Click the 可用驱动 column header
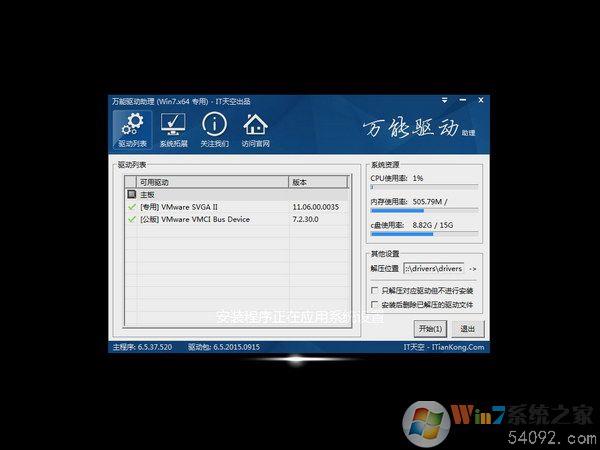 point(212,182)
